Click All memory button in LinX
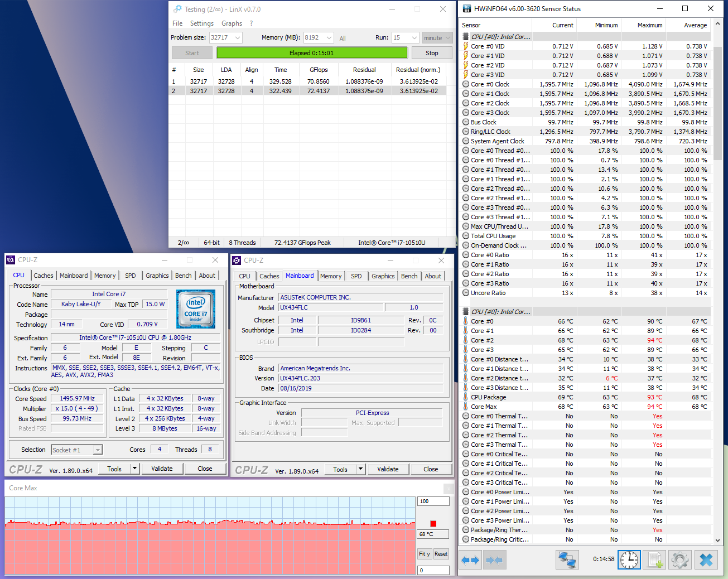The width and height of the screenshot is (728, 579). (x=343, y=38)
